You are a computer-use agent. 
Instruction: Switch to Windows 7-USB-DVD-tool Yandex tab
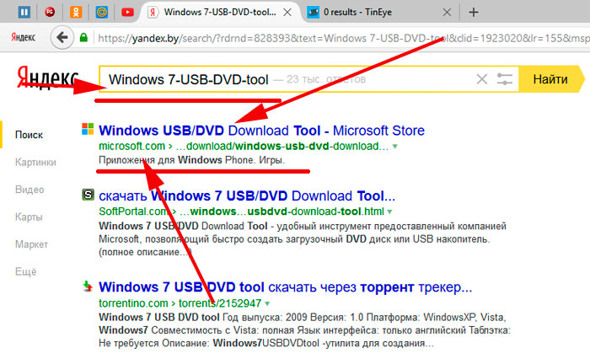click(x=219, y=13)
